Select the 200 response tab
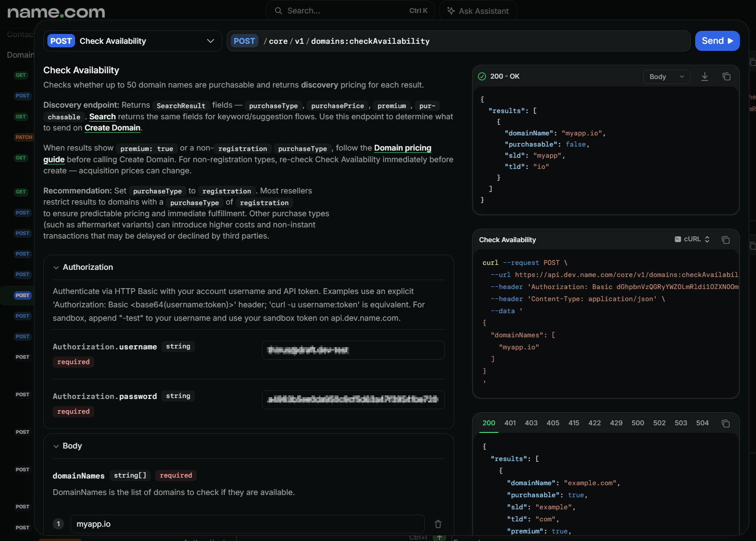This screenshot has height=541, width=756. 489,423
